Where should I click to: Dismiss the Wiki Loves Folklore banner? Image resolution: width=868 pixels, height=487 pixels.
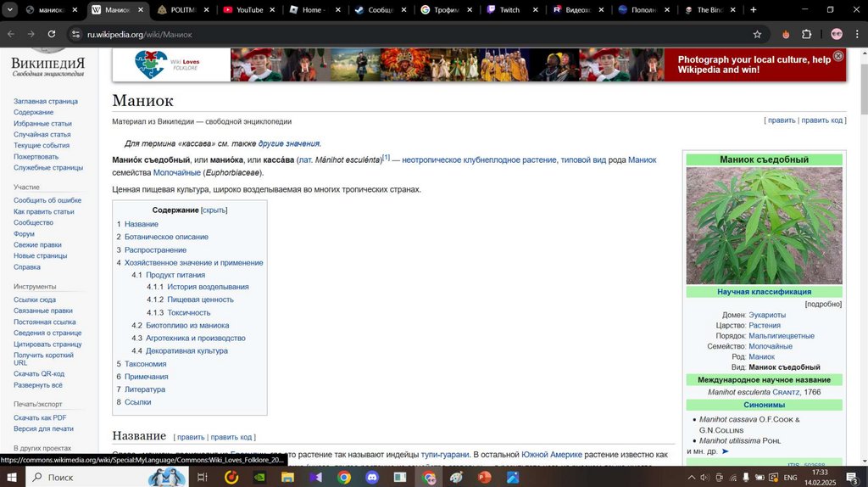coord(838,56)
